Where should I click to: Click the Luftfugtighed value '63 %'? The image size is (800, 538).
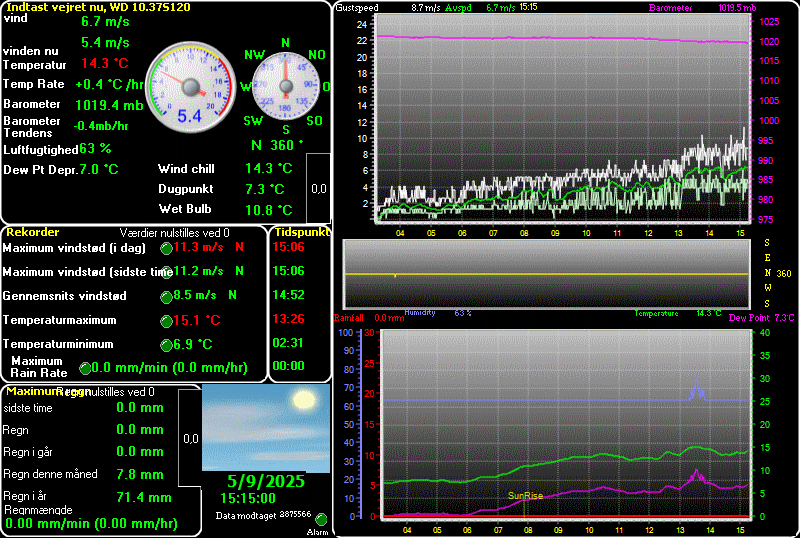95,149
